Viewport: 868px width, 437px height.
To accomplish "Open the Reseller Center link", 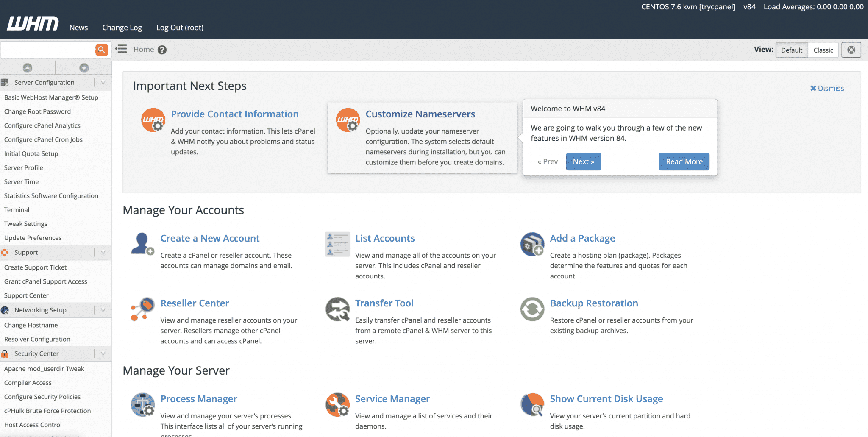I will (x=195, y=303).
